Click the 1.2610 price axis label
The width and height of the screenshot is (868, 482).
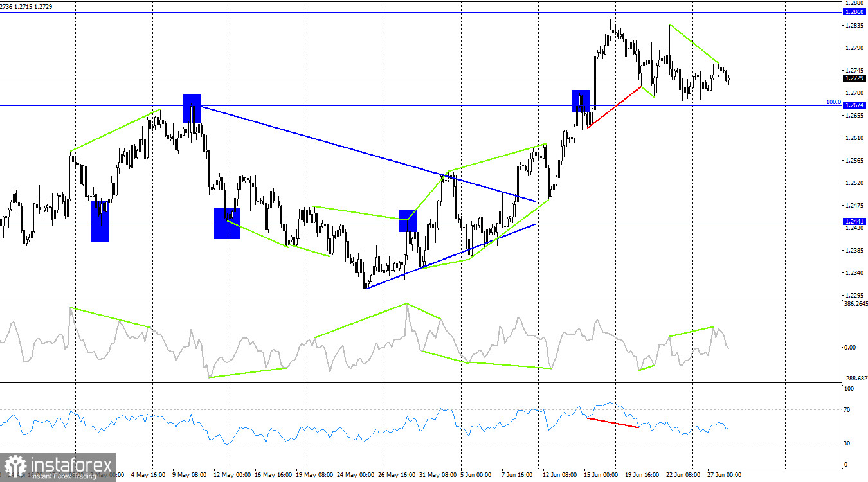[854, 138]
